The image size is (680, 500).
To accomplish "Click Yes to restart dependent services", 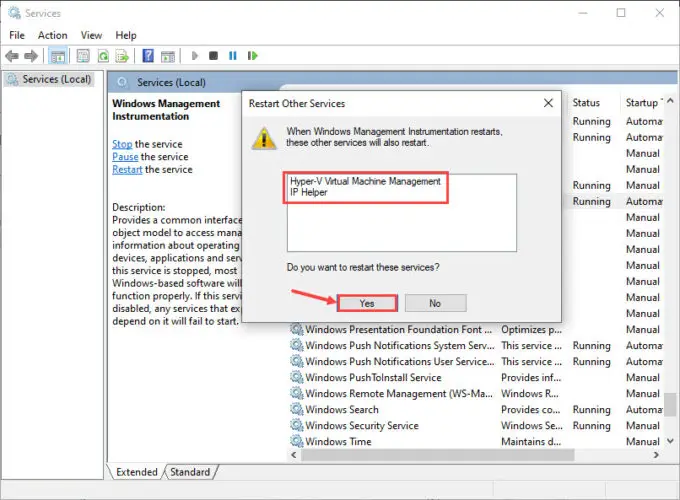I will (367, 303).
